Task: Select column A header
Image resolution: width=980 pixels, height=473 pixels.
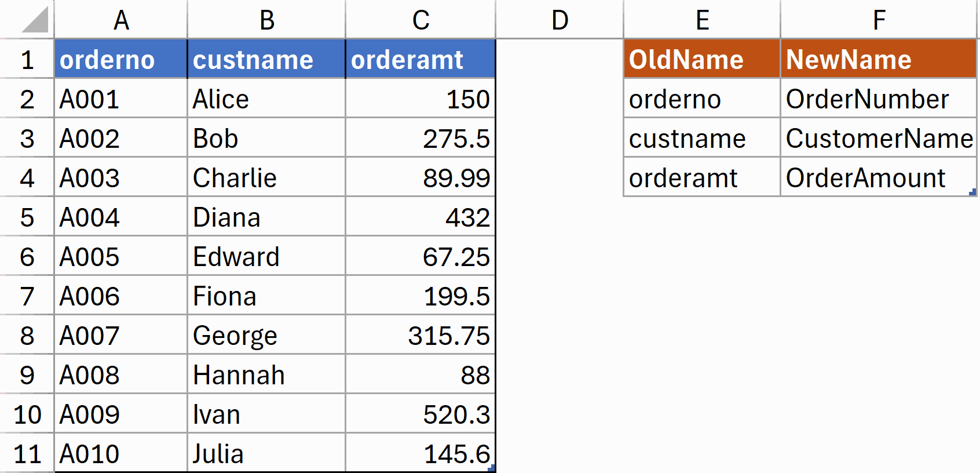Action: click(x=120, y=19)
